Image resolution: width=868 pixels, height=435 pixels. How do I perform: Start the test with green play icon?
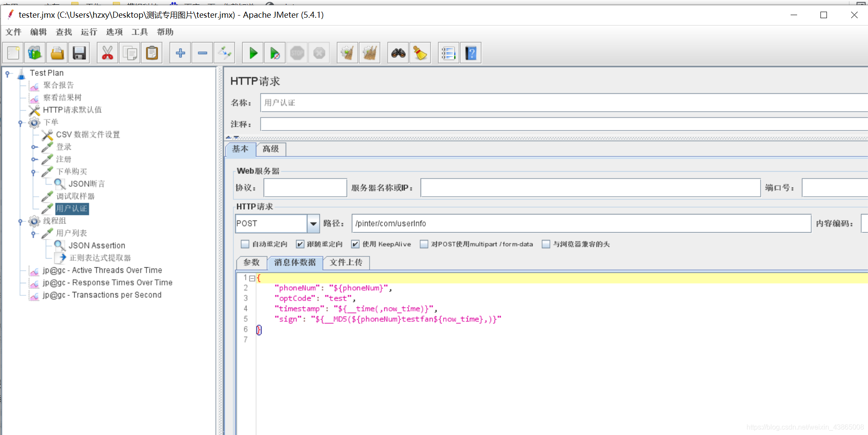point(253,53)
